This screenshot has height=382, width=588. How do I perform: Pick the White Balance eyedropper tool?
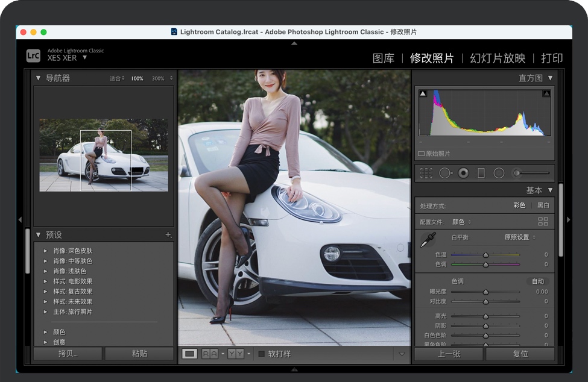coord(428,240)
